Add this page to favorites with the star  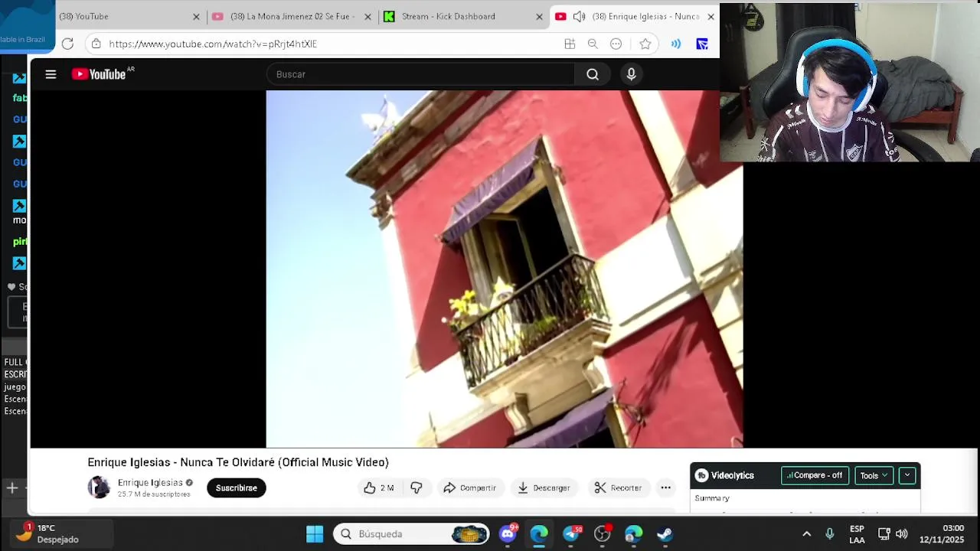pyautogui.click(x=645, y=44)
